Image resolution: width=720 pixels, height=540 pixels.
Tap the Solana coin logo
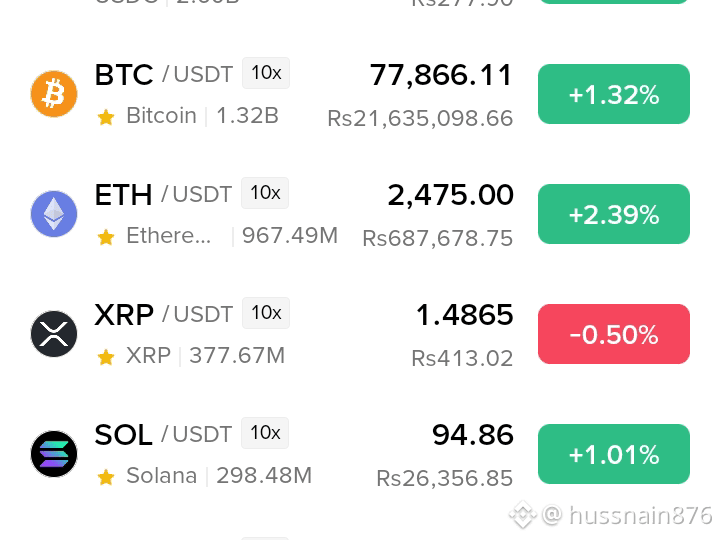(54, 454)
